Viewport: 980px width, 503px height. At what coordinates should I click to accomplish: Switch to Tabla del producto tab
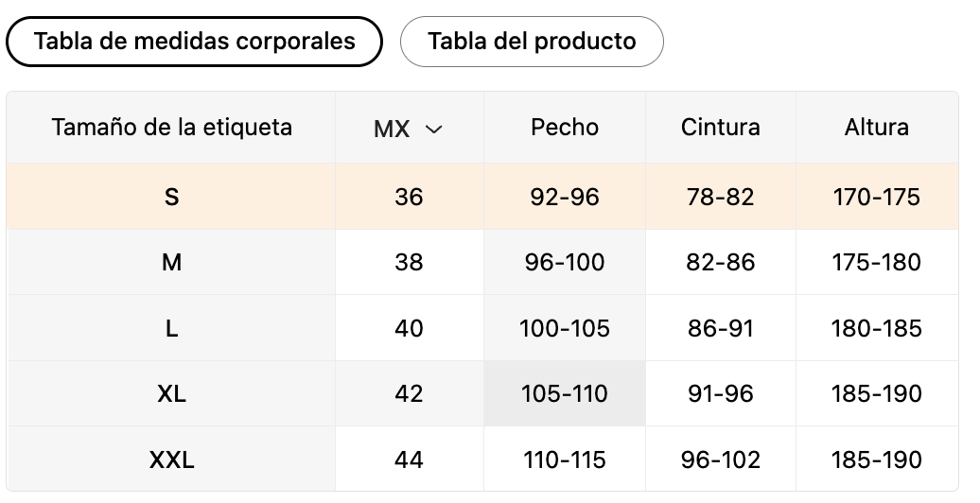(532, 42)
